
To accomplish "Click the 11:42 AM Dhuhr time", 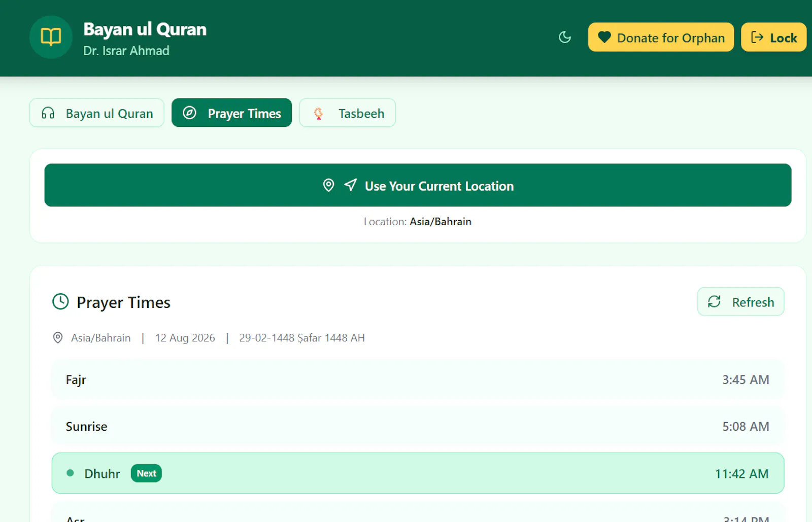I will tap(741, 474).
